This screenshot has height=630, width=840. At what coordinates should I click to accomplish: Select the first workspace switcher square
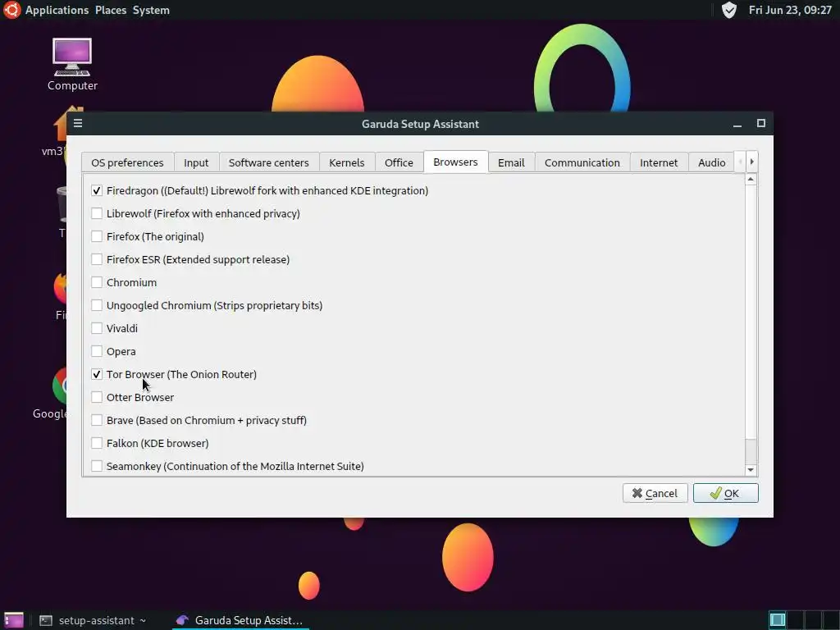(778, 620)
